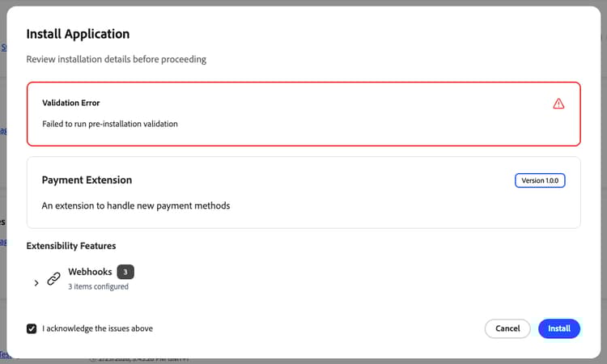Click the Webhooks count badge showing 3
607x364 pixels.
(125, 272)
